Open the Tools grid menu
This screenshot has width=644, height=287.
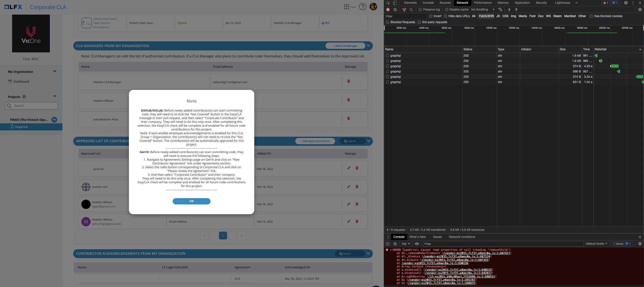pyautogui.click(x=346, y=7)
